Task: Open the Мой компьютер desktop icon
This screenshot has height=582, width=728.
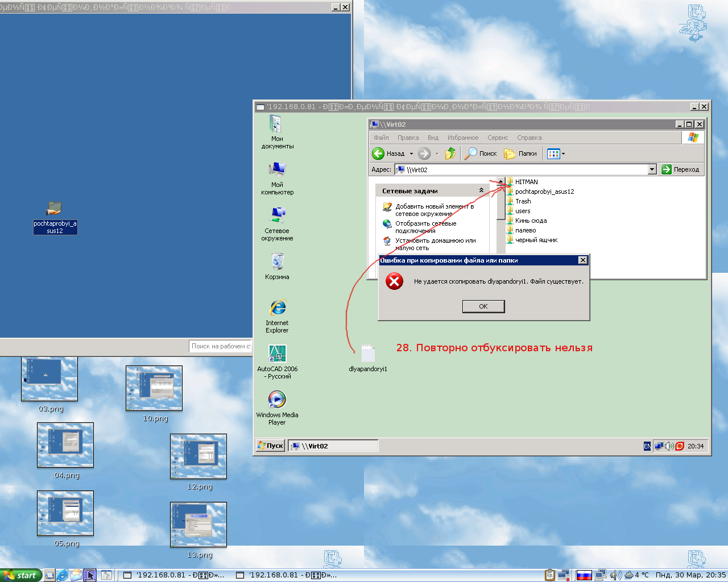Action: (x=277, y=170)
